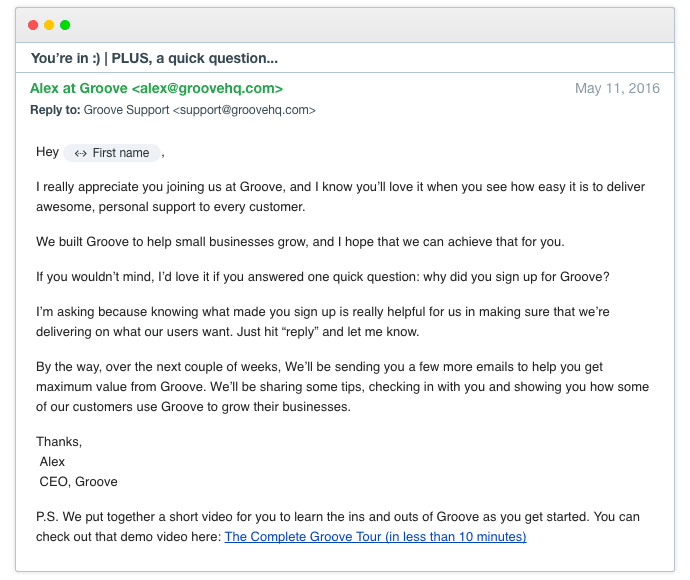Click the email subject line "You're in :)"
Image resolution: width=690 pixels, height=580 pixels.
tap(154, 57)
